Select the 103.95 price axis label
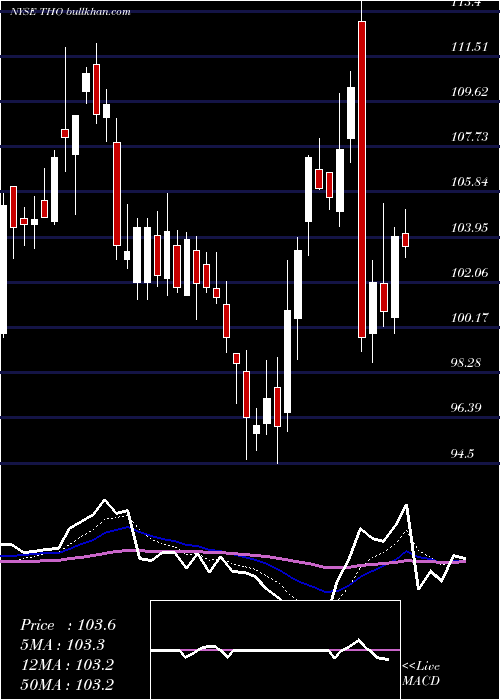 (470, 228)
